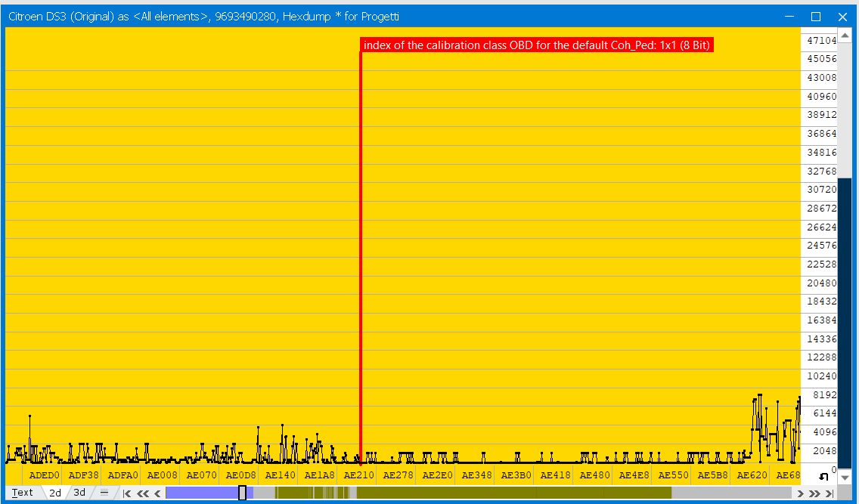Viewport: 859px width, 504px height.
Task: Click the single right step arrow
Action: click(800, 493)
